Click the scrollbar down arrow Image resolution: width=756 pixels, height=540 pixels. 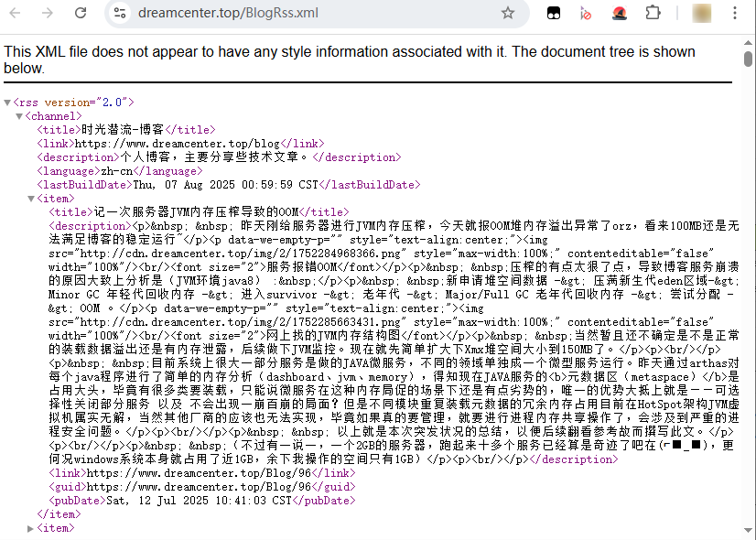coord(748,533)
